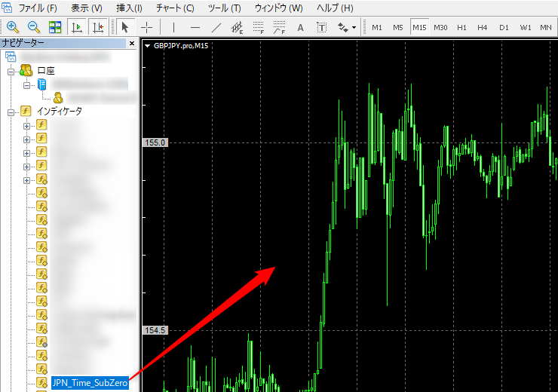The image size is (558, 392).
Task: Select the horizontal line drawing tool
Action: (195, 27)
